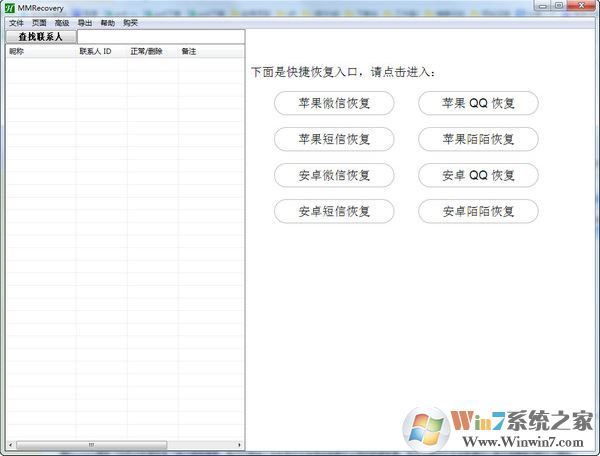Choose 苹果短信恢复 option
The width and height of the screenshot is (600, 456).
point(334,139)
